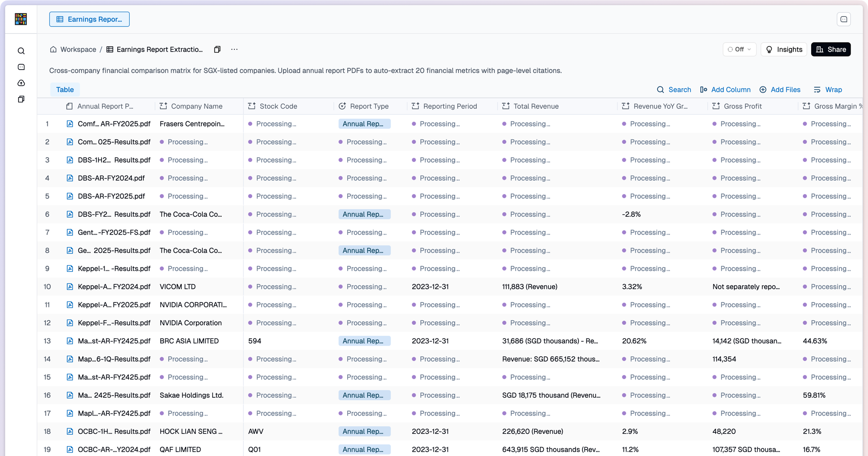This screenshot has height=456, width=868.
Task: Open the sidebar search icon
Action: 21,51
